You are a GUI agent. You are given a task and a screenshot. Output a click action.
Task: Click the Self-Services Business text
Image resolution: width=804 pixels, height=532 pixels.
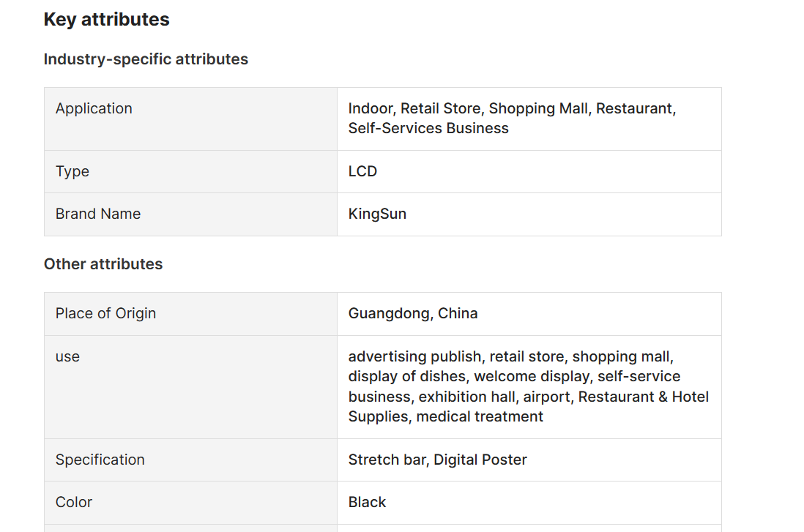(428, 128)
